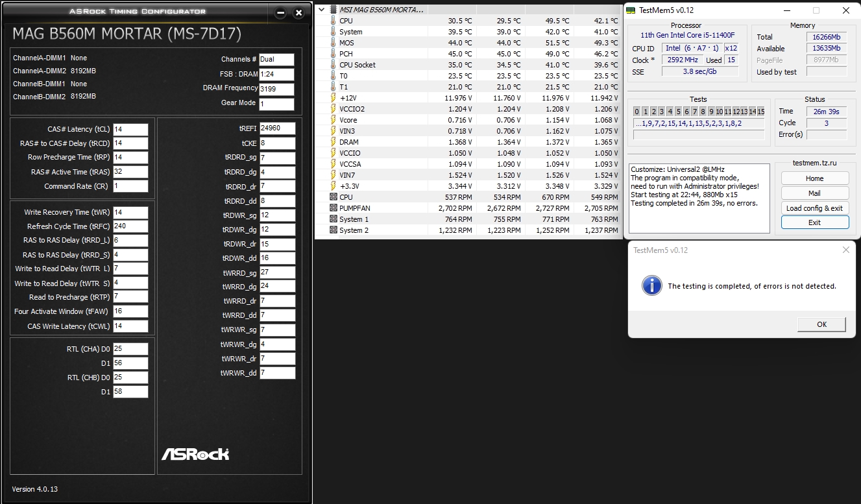Click the Four Activate Window (tFAW) field
The width and height of the screenshot is (861, 504).
(x=130, y=312)
